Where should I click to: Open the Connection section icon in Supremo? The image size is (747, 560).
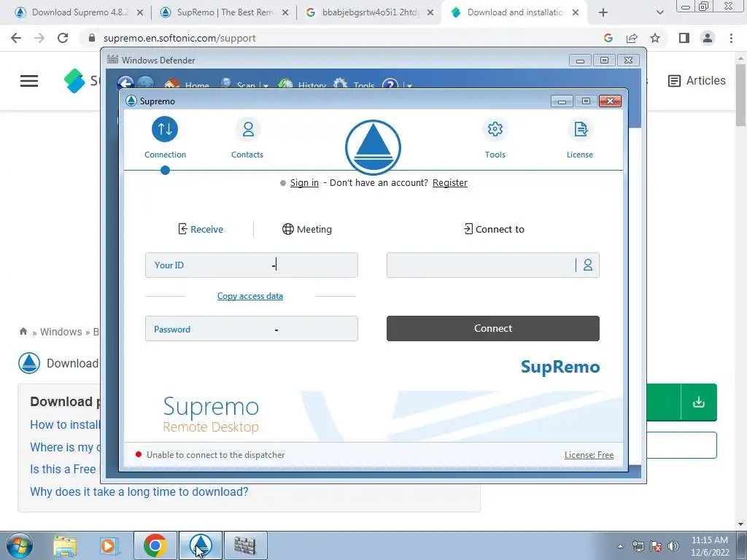(165, 129)
